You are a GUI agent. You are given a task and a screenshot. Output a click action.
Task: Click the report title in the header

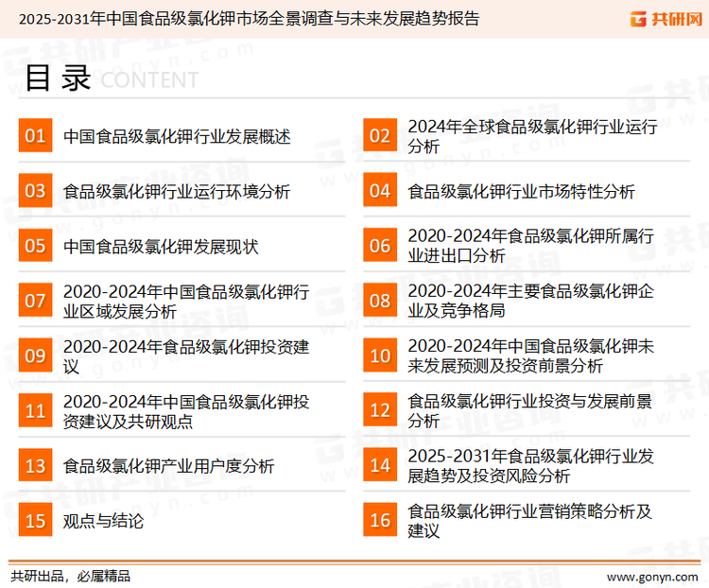click(249, 19)
